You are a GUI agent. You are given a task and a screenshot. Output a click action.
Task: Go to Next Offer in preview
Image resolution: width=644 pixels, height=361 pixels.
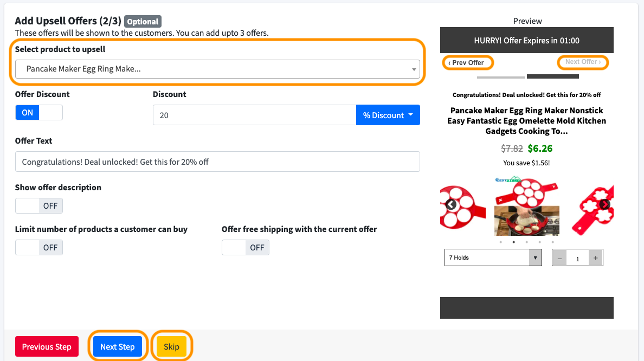[x=583, y=62]
